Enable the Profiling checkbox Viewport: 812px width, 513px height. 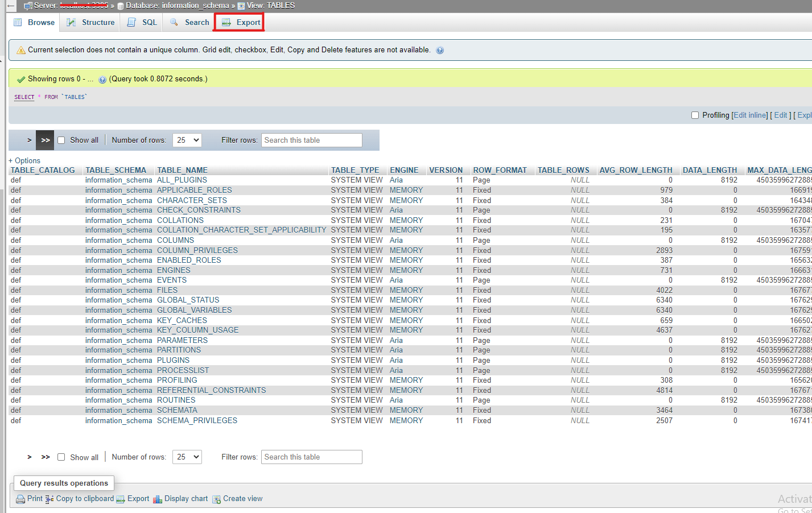click(x=695, y=115)
